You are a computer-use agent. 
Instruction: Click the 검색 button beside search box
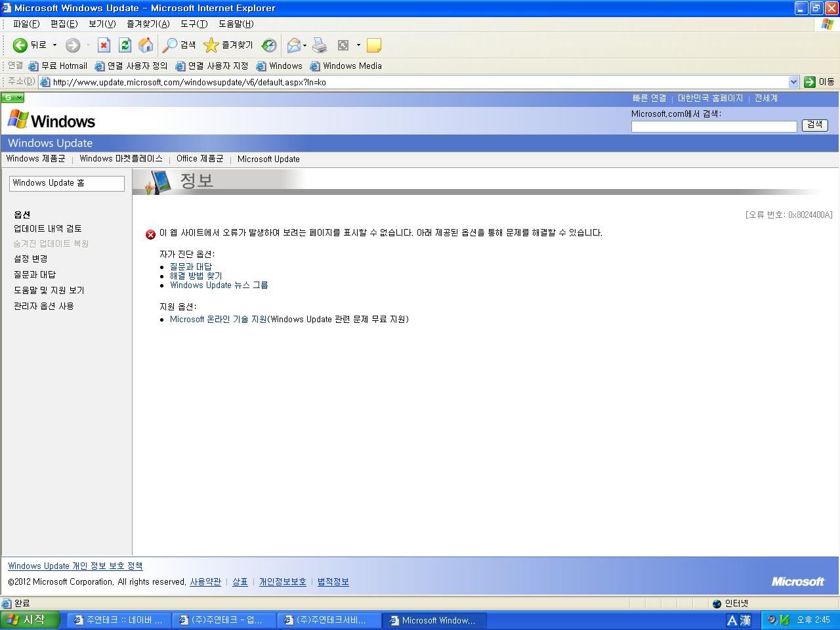tap(815, 125)
